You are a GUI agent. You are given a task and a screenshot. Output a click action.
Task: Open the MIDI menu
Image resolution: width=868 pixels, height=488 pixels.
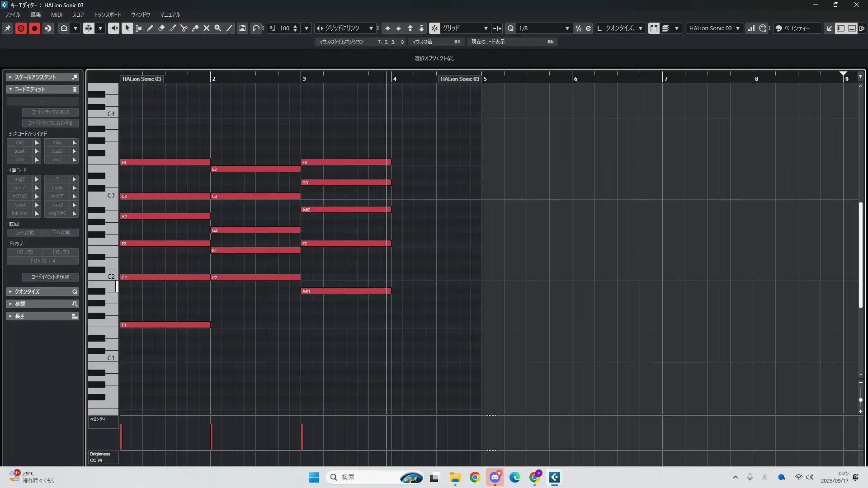pyautogui.click(x=57, y=14)
